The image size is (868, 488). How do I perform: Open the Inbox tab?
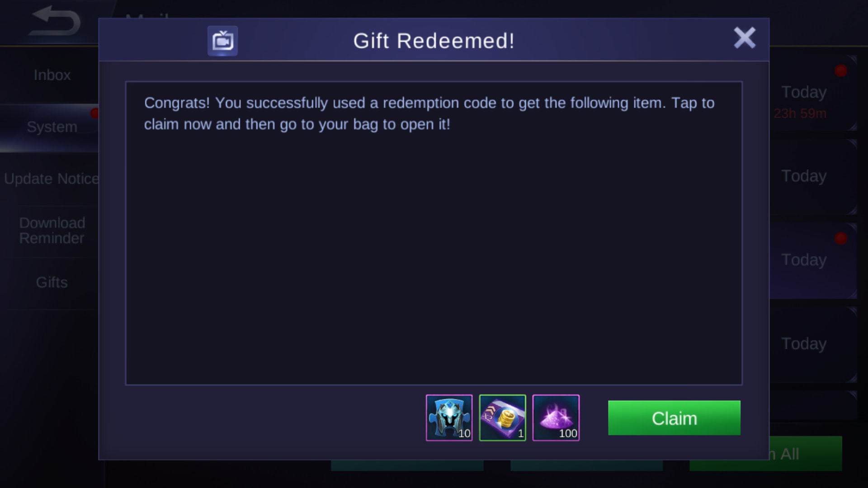pos(52,75)
